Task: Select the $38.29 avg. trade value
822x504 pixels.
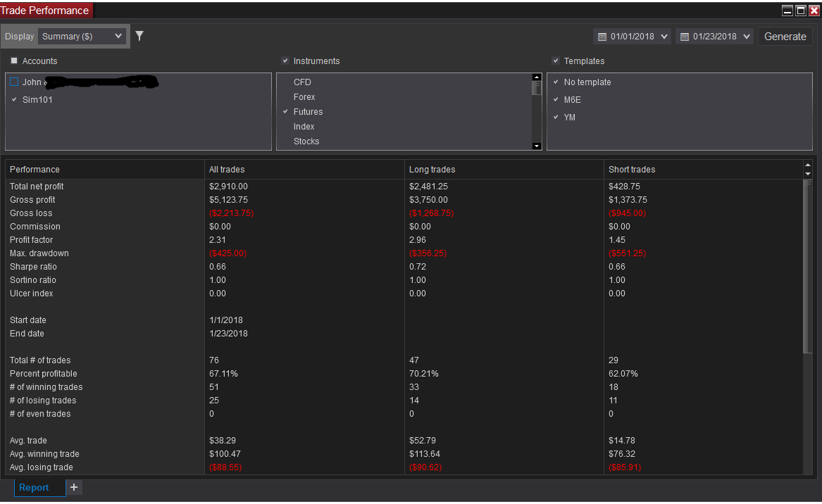Action: pos(223,441)
